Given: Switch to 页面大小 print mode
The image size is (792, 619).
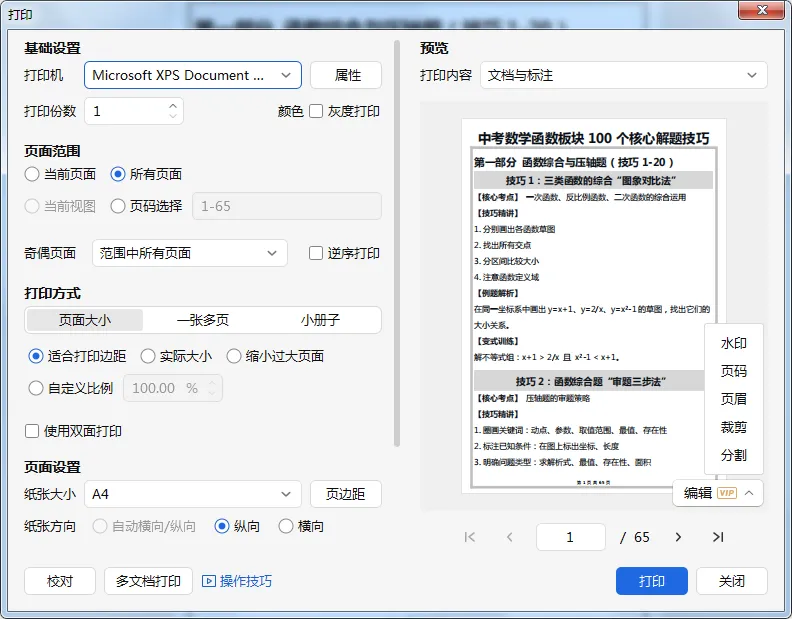Looking at the screenshot, I should click(x=85, y=320).
